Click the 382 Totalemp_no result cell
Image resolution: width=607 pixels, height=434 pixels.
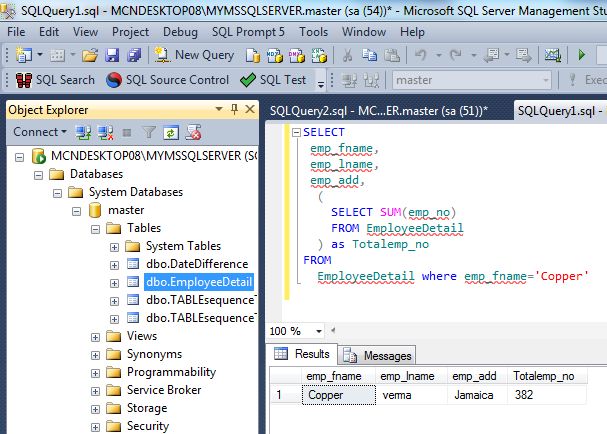[x=547, y=395]
